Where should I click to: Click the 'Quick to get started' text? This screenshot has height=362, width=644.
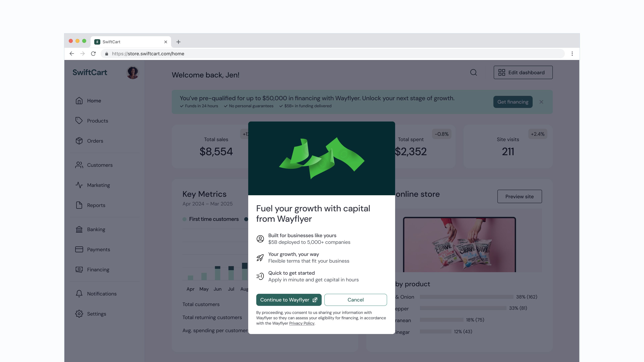pyautogui.click(x=291, y=273)
